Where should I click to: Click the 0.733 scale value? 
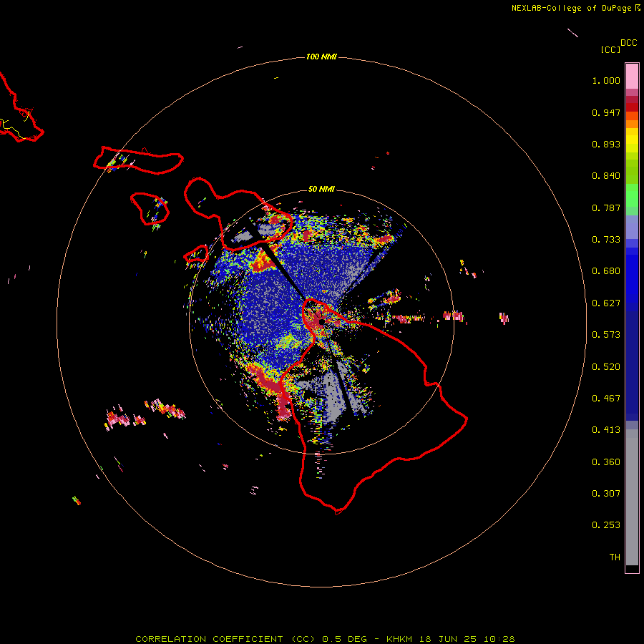point(606,240)
